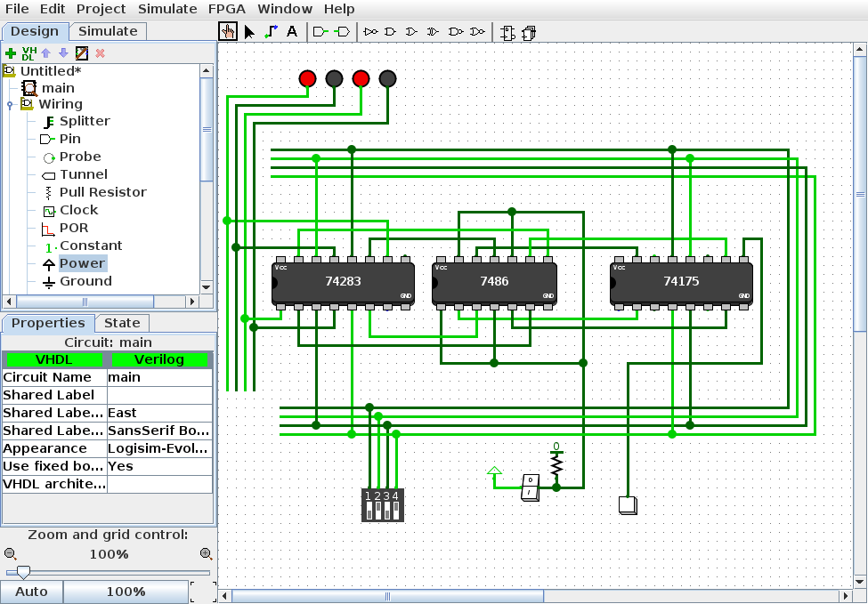Open the Appearance property dropdown
This screenshot has height=604, width=868.
pos(159,448)
